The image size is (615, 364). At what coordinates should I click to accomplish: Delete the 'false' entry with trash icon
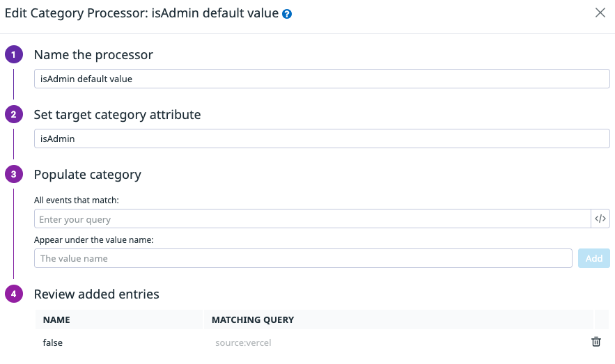point(596,342)
